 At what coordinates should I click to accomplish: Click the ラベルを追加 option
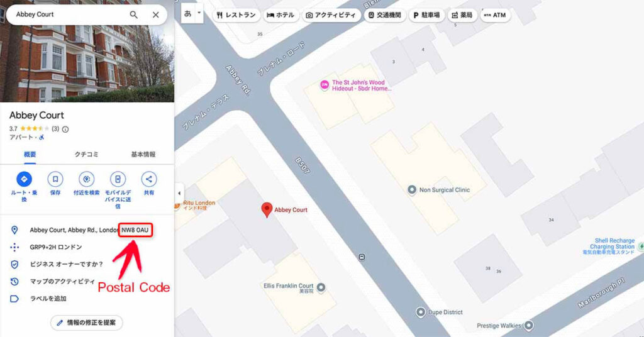pos(48,299)
